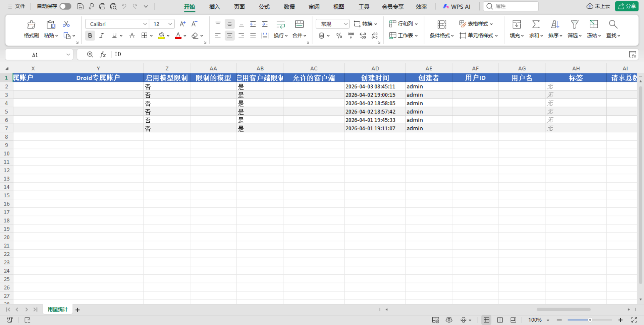Click the red font color swatch
This screenshot has width=644, height=325.
pos(178,36)
